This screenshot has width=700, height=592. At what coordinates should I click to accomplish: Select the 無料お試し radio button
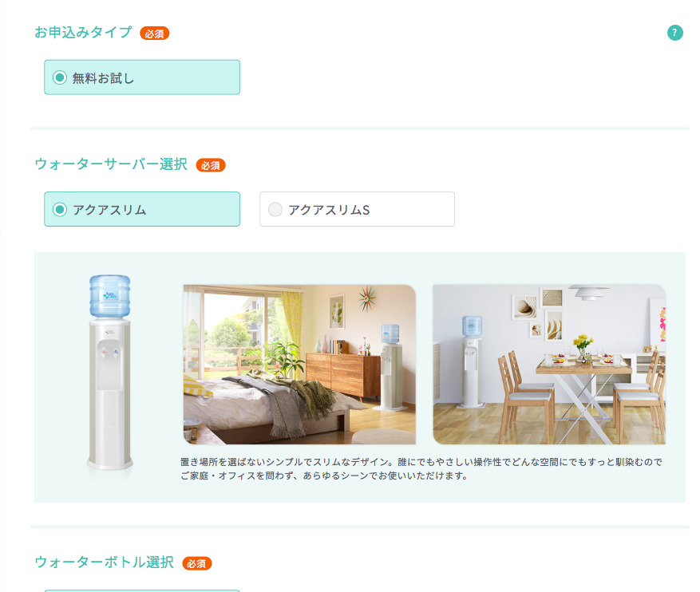click(60, 77)
